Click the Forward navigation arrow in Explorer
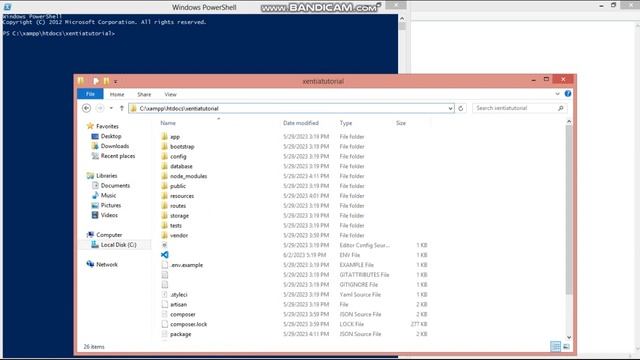This screenshot has height=360, width=640. pyautogui.click(x=100, y=108)
